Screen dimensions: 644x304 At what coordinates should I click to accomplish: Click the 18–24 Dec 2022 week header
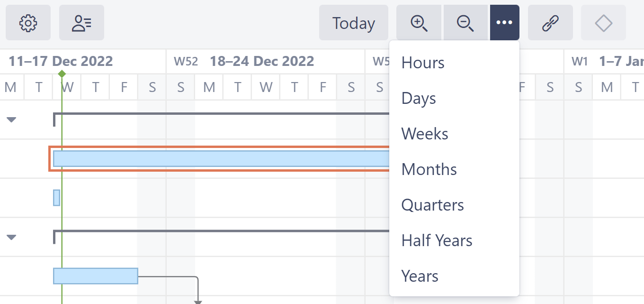tap(261, 61)
